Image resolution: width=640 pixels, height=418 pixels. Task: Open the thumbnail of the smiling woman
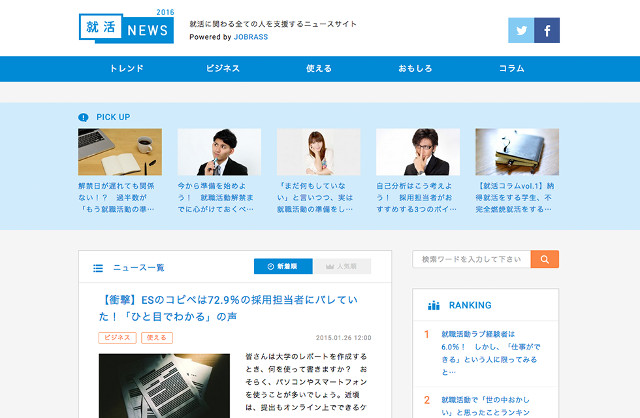pyautogui.click(x=318, y=152)
